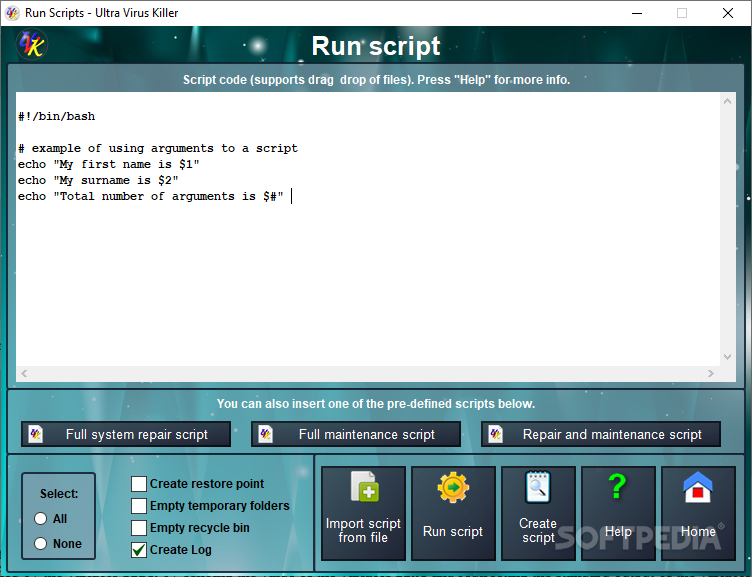Click the 'example of using arguments' comment line
The image size is (752, 577).
pos(158,148)
